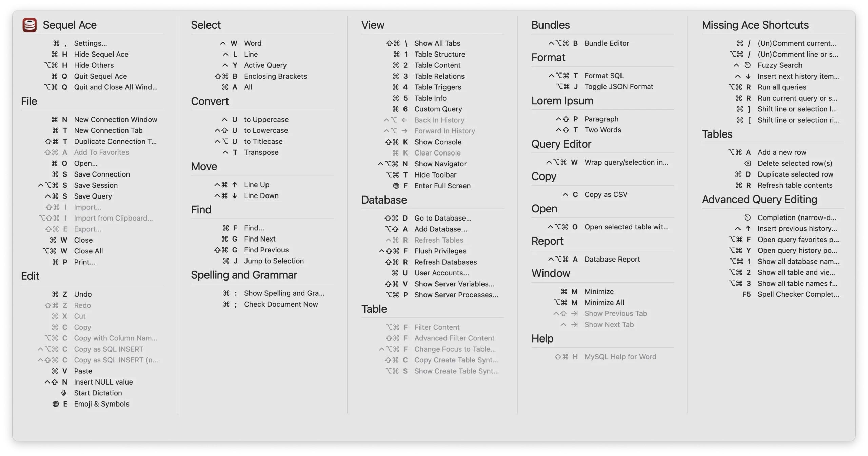Toggle Show Console shortcut entry
Screen dimensions: 868x456
click(437, 142)
